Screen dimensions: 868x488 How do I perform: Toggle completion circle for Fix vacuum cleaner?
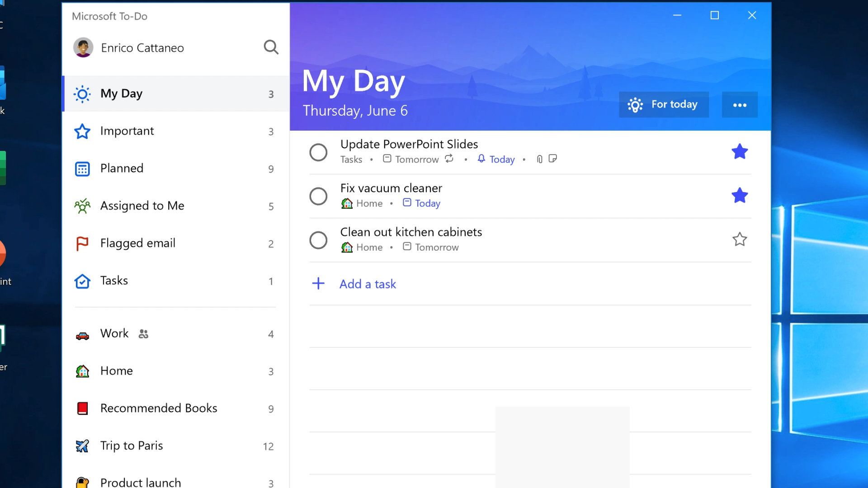point(318,196)
